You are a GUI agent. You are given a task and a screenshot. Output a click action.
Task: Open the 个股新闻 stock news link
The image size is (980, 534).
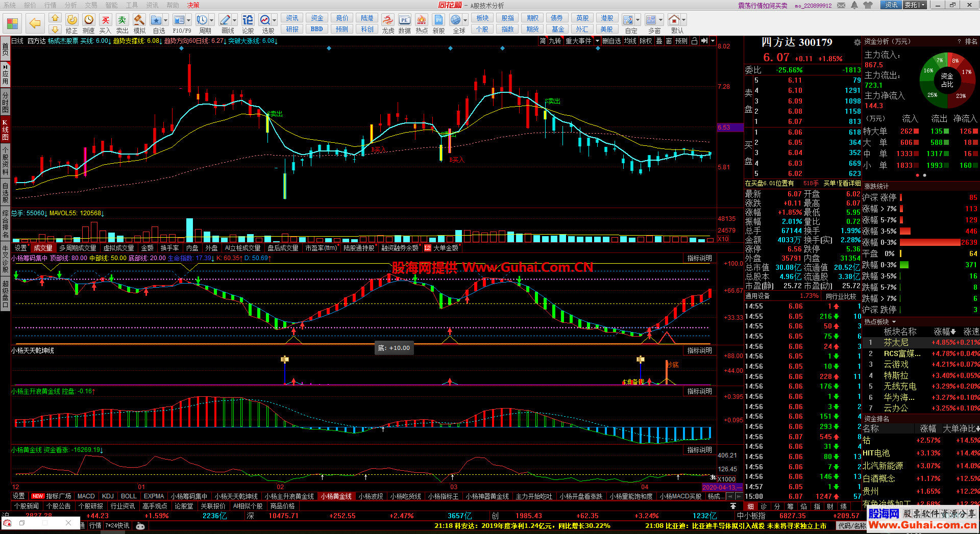pos(27,506)
